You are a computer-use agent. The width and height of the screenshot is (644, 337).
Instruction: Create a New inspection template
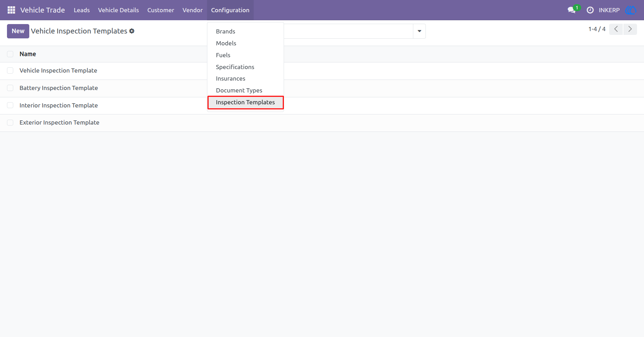pyautogui.click(x=18, y=31)
